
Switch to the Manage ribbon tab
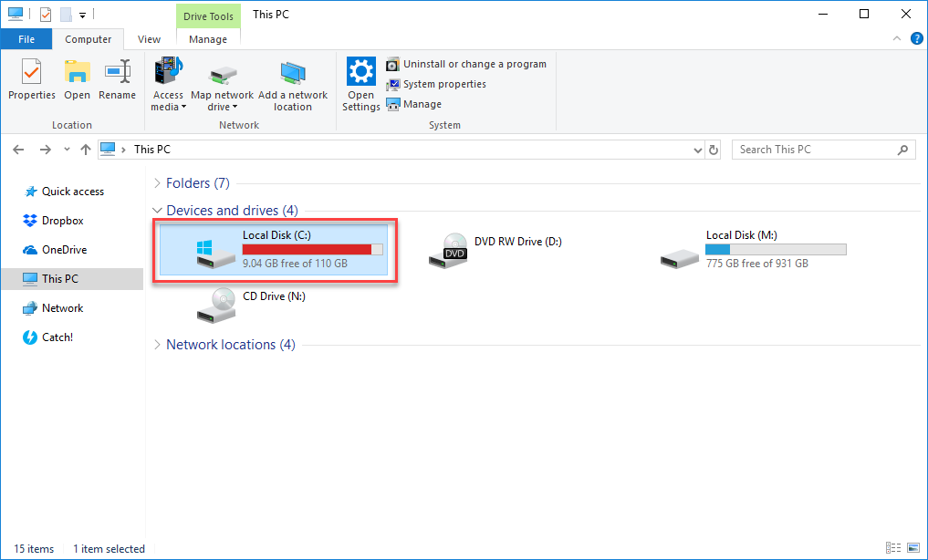point(208,39)
